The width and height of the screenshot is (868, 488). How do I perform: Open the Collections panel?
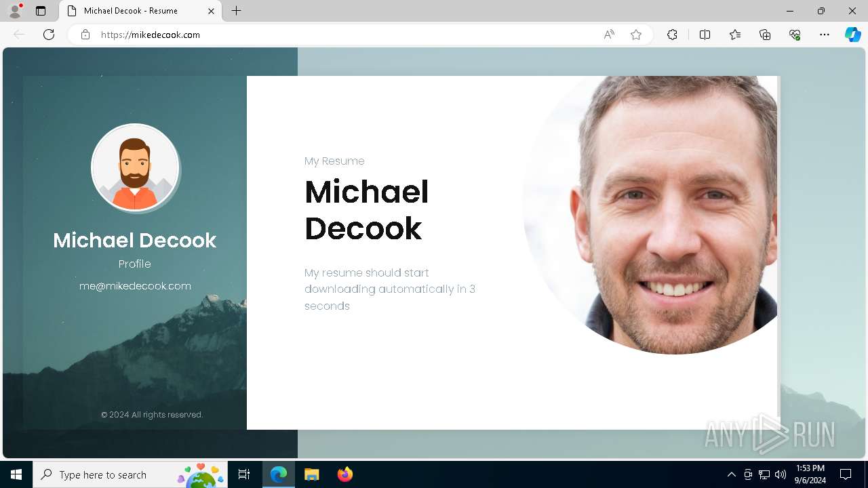[x=765, y=35]
